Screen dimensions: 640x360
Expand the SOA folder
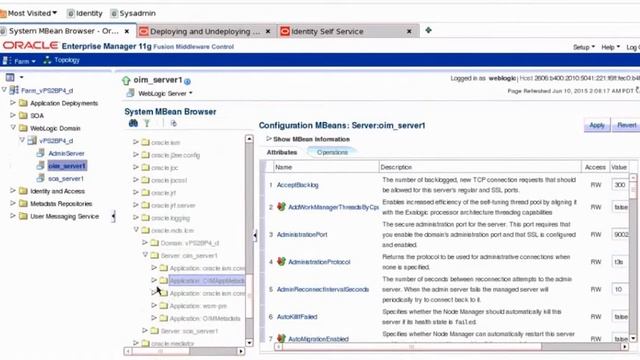[13, 116]
